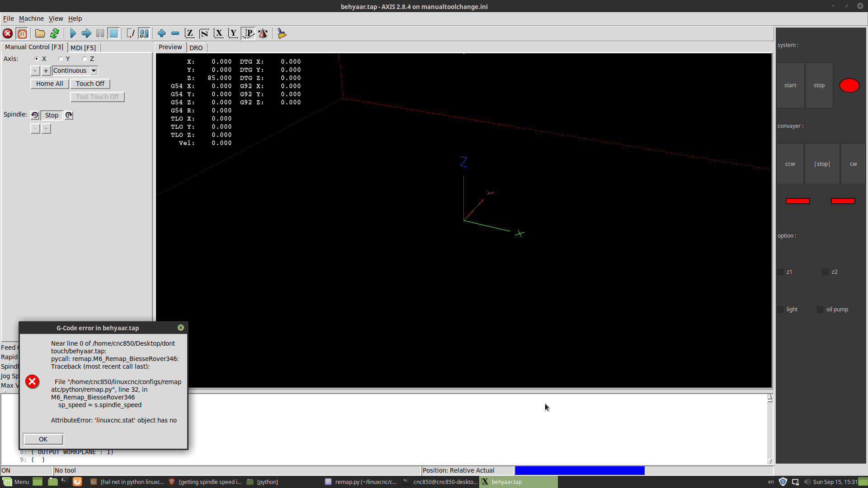Click the G-code pane scrollbar up arrow

[x=770, y=398]
